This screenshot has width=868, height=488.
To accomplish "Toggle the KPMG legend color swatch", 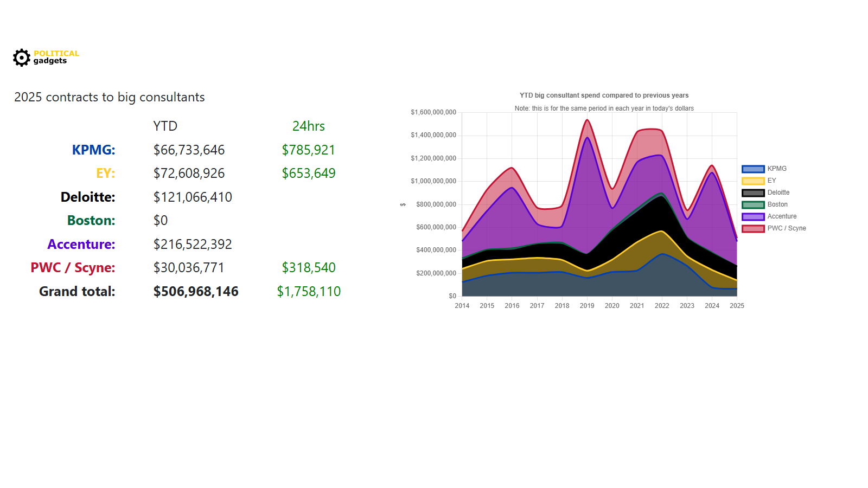I will (753, 169).
